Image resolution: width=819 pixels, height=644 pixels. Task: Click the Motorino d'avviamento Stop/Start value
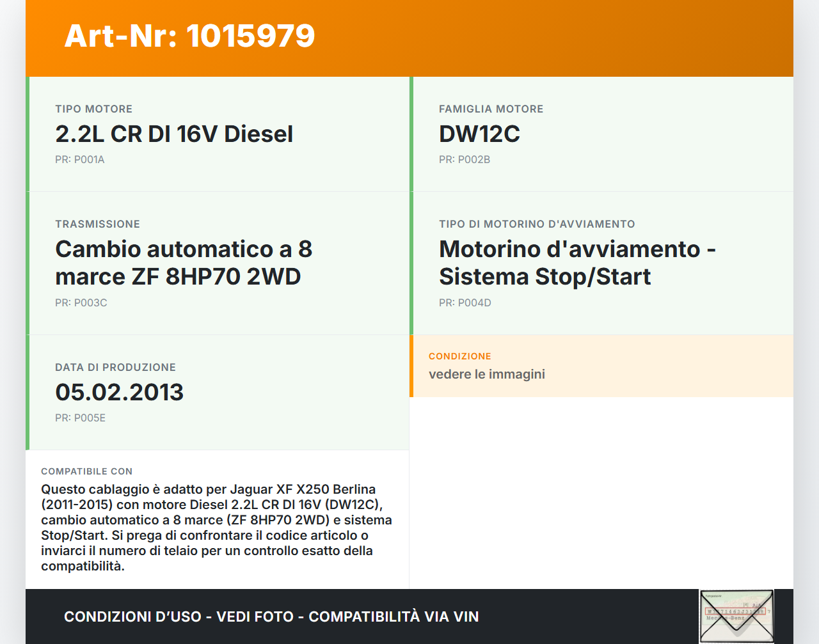tap(577, 263)
